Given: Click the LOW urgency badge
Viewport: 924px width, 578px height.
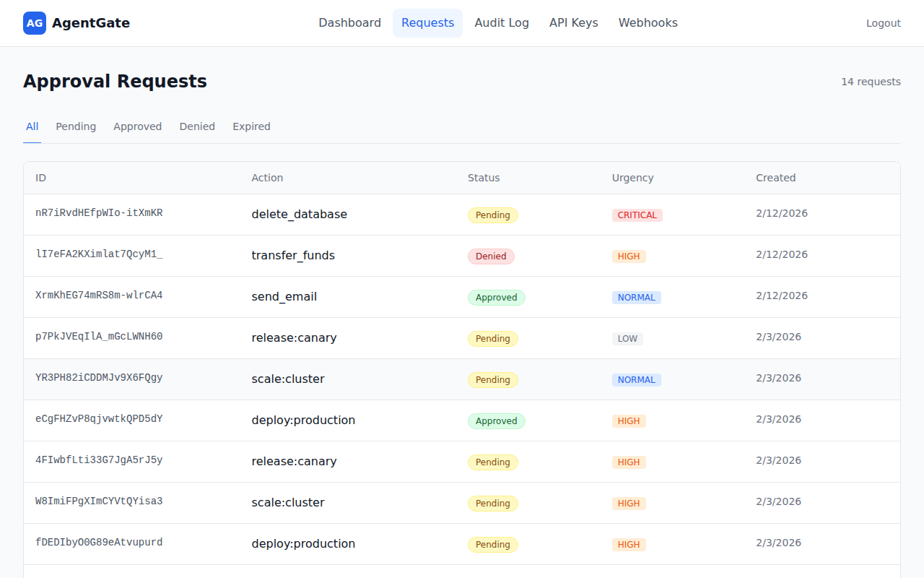Looking at the screenshot, I should [x=627, y=339].
